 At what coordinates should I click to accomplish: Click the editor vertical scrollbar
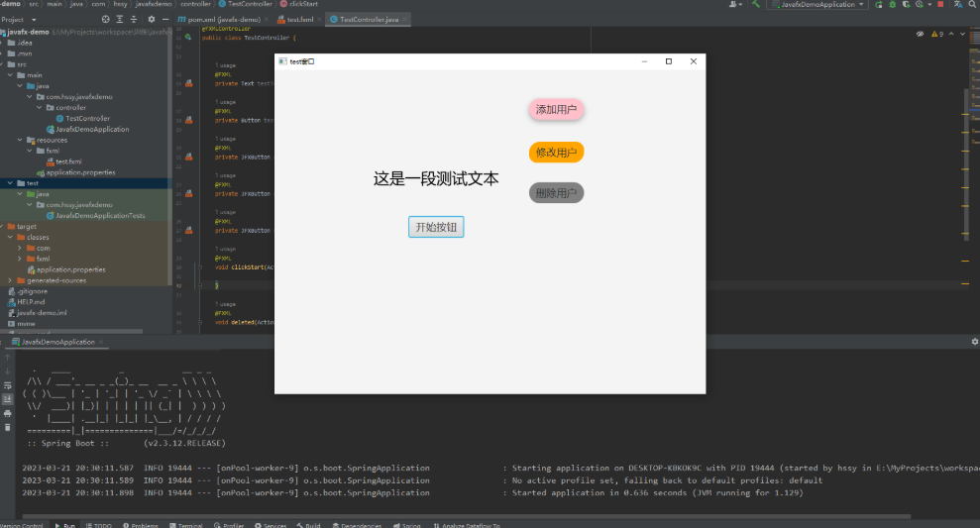click(x=967, y=165)
